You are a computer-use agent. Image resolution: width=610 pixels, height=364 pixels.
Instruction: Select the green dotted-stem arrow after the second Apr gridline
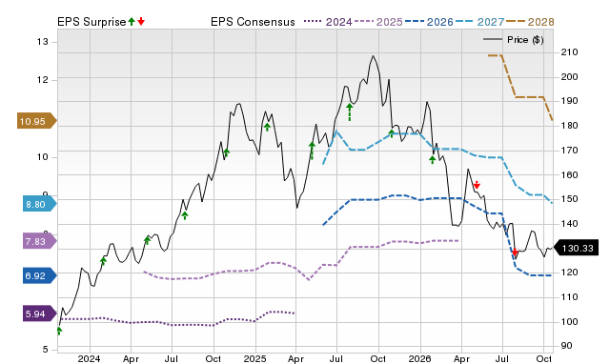coord(312,151)
